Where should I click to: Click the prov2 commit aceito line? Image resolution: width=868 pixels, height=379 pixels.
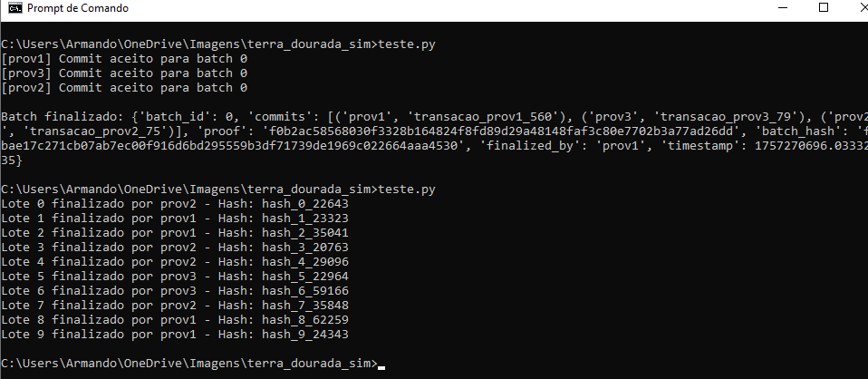pos(124,88)
